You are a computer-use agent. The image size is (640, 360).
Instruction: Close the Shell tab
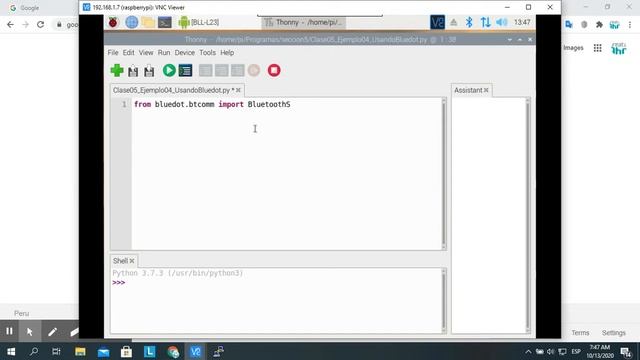pos(132,261)
